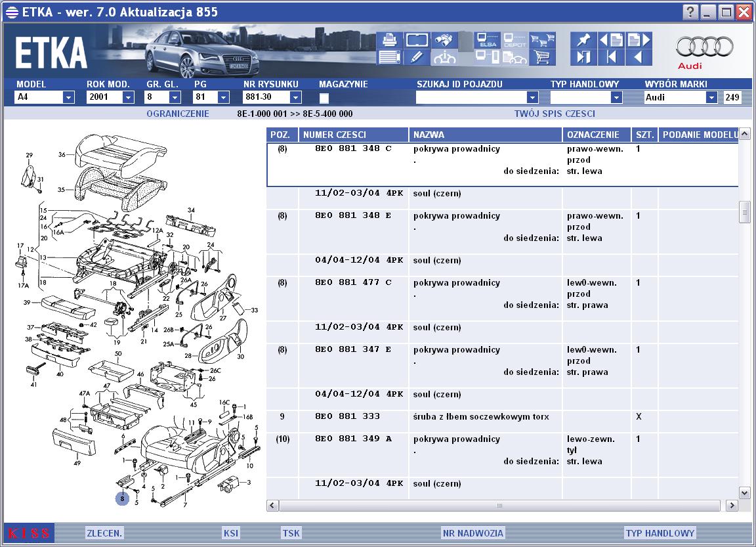Click the SZT. column header
Image resolution: width=756 pixels, height=547 pixels.
[x=644, y=135]
